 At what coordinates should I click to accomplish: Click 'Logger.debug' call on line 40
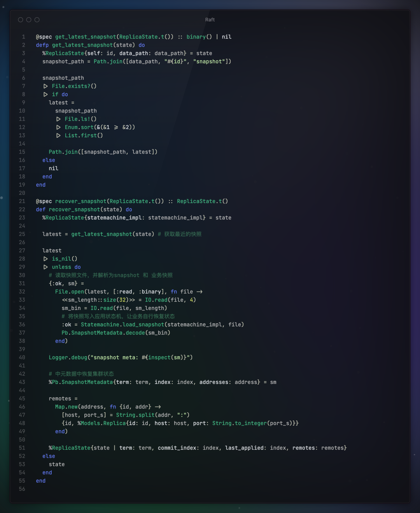click(x=68, y=357)
